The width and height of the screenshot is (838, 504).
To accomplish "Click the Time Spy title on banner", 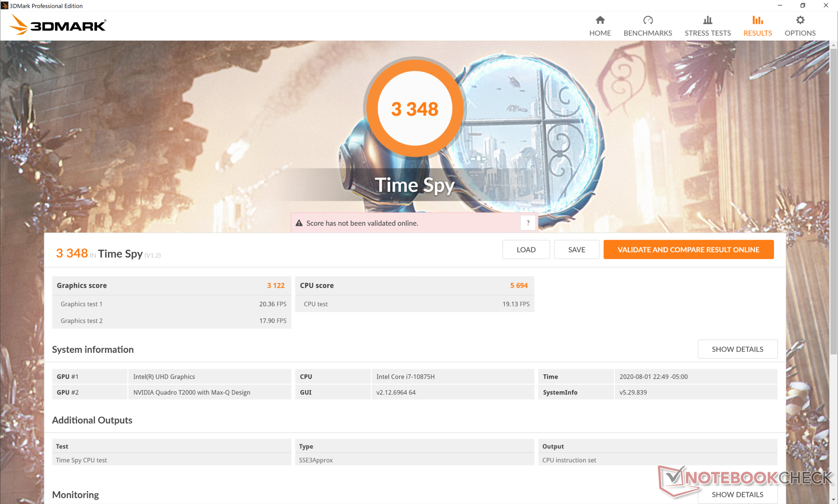I will [x=415, y=185].
